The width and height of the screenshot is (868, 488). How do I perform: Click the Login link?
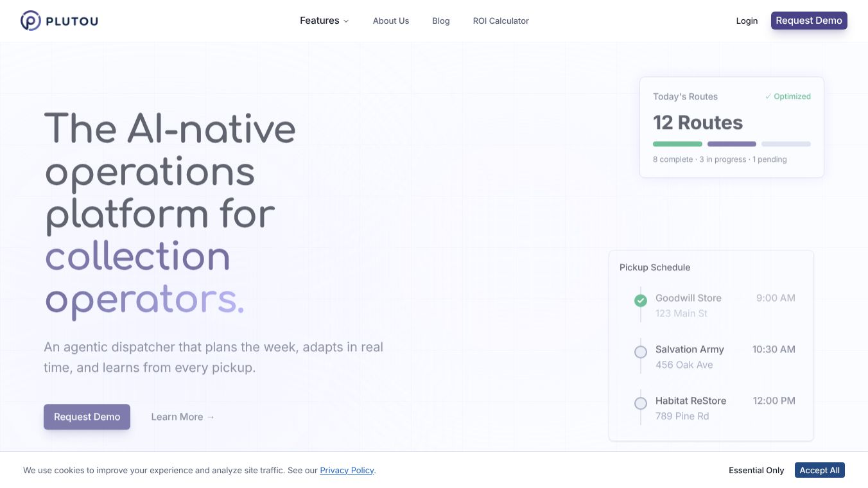tap(747, 21)
